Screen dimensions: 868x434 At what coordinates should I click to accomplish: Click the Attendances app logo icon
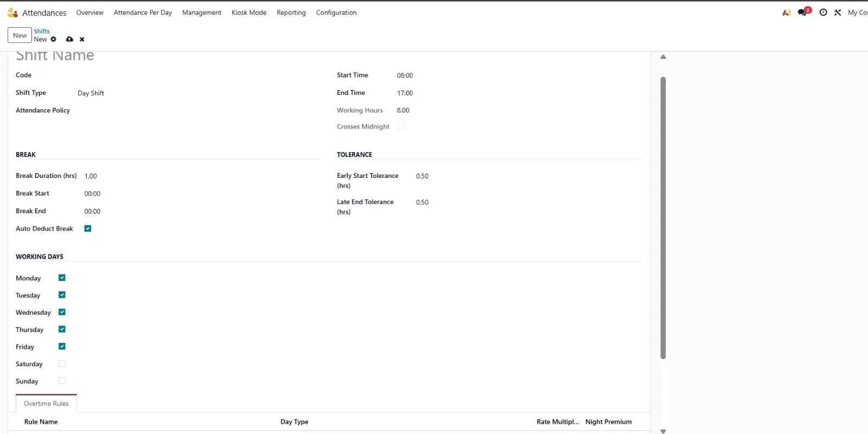(12, 12)
